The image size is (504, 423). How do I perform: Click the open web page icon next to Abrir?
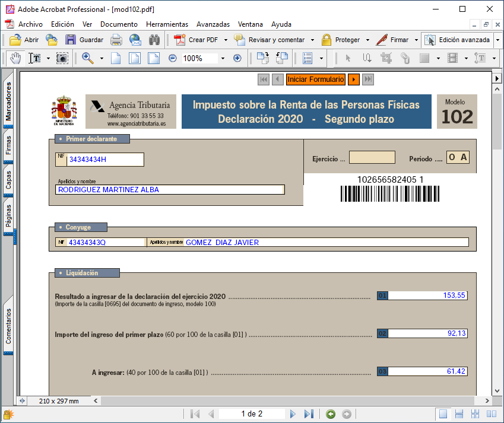(52, 40)
